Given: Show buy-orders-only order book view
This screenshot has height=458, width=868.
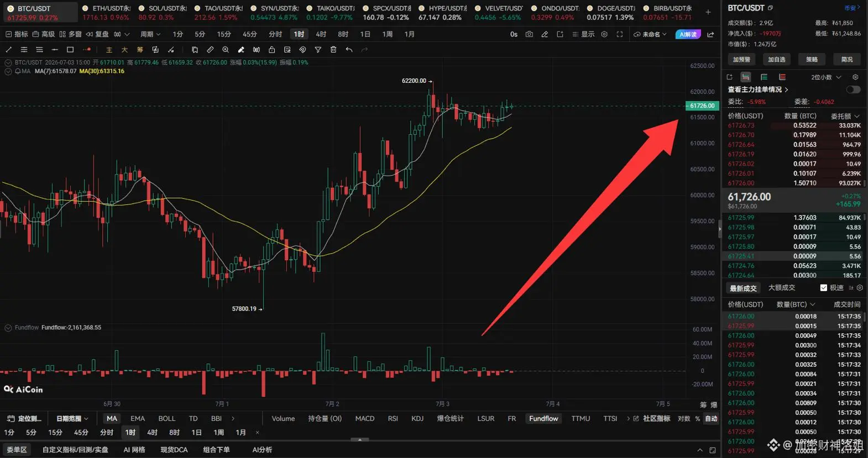Looking at the screenshot, I should [x=764, y=77].
